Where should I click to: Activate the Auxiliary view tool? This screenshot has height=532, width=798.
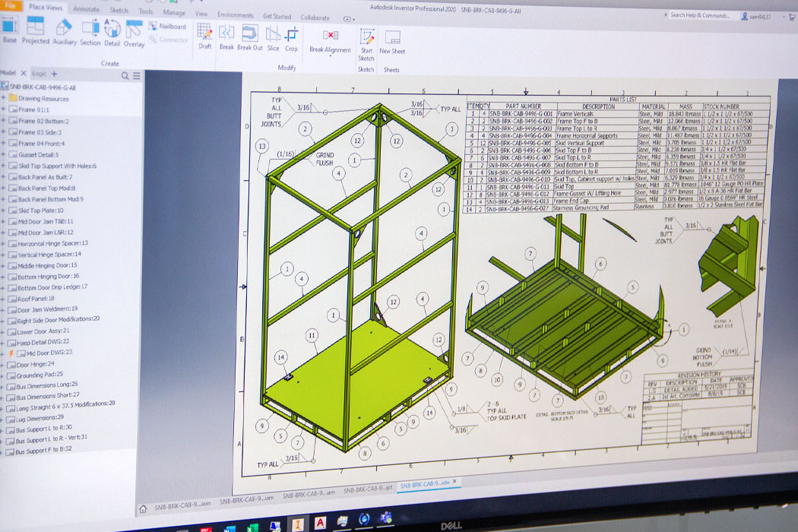pos(64,32)
